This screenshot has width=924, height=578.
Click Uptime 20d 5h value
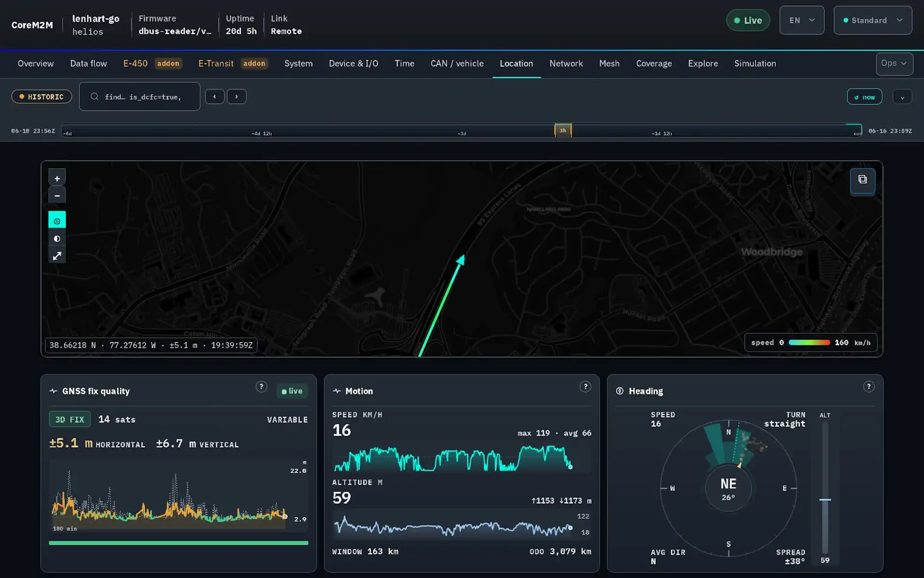241,31
